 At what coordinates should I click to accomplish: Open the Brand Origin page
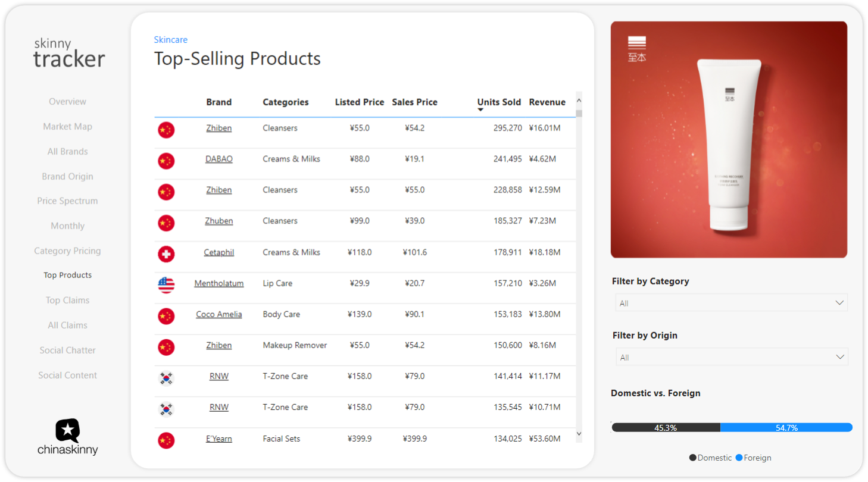point(68,177)
